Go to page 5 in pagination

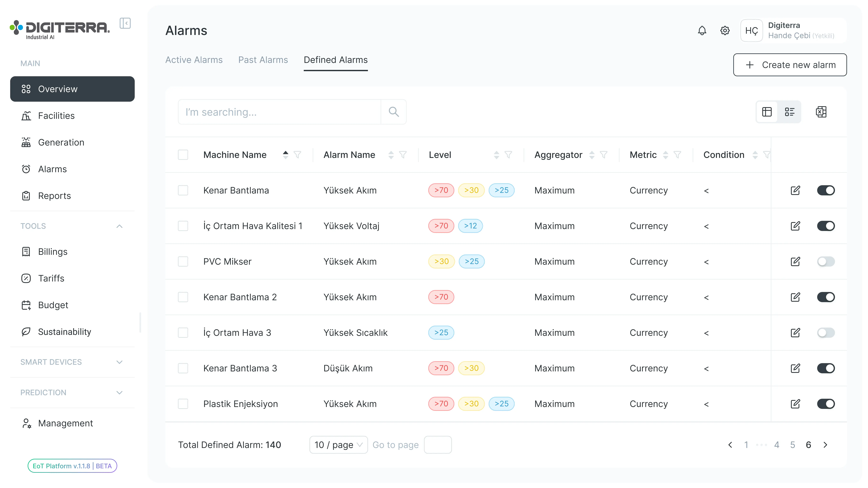pyautogui.click(x=793, y=445)
